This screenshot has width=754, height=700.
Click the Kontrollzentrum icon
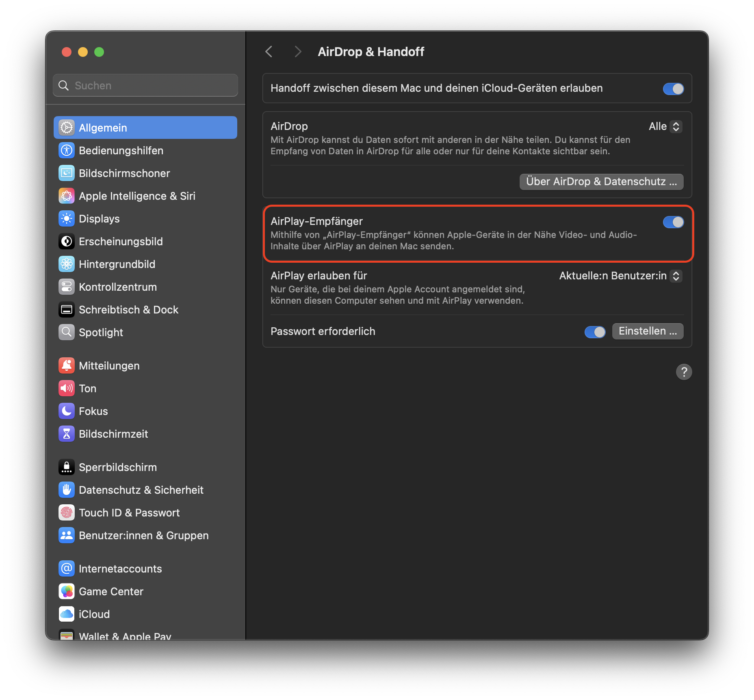67,287
